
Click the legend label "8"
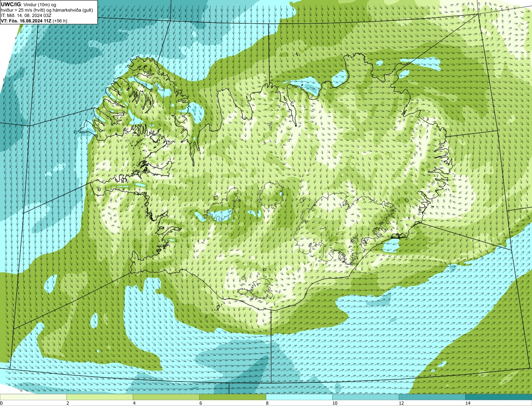[x=267, y=403]
